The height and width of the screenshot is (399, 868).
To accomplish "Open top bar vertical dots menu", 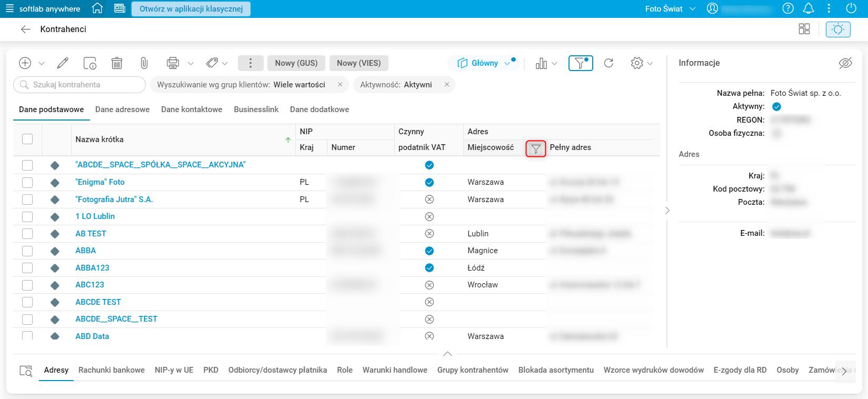I will [x=829, y=8].
